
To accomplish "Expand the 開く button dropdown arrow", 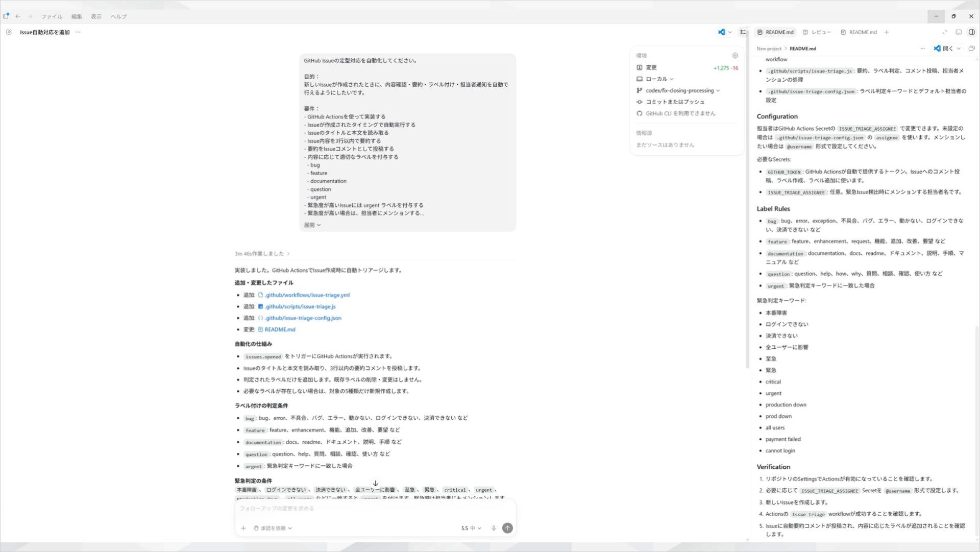I will tap(959, 49).
